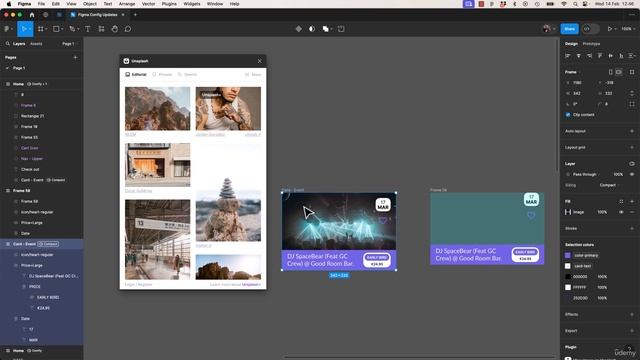This screenshot has width=640, height=360.
Task: Select the Move tool
Action: [24, 29]
